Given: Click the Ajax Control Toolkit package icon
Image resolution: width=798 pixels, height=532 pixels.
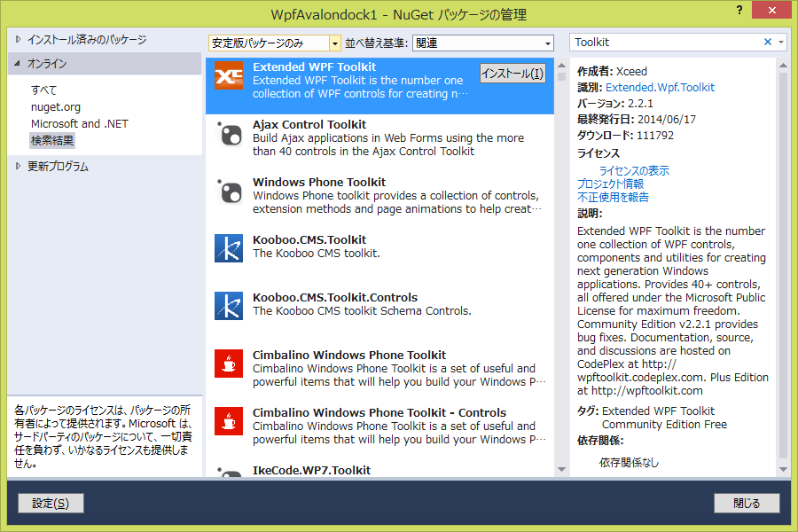Looking at the screenshot, I should click(x=230, y=134).
